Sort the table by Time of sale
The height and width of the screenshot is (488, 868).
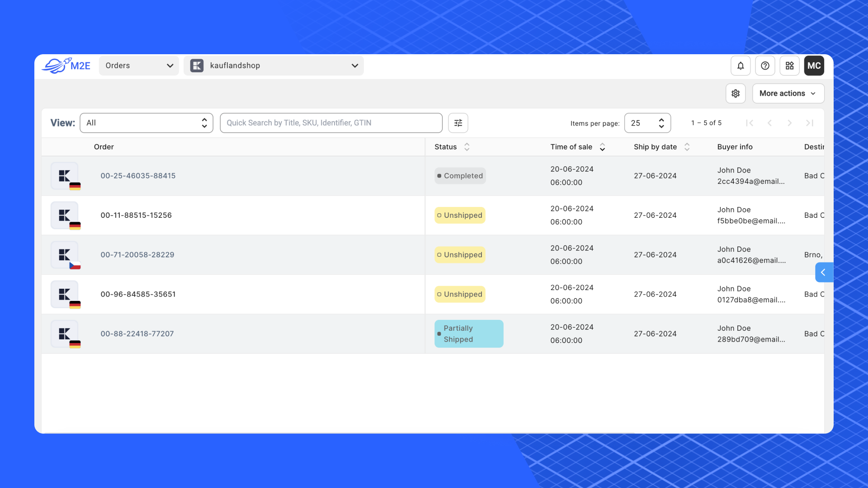[603, 146]
